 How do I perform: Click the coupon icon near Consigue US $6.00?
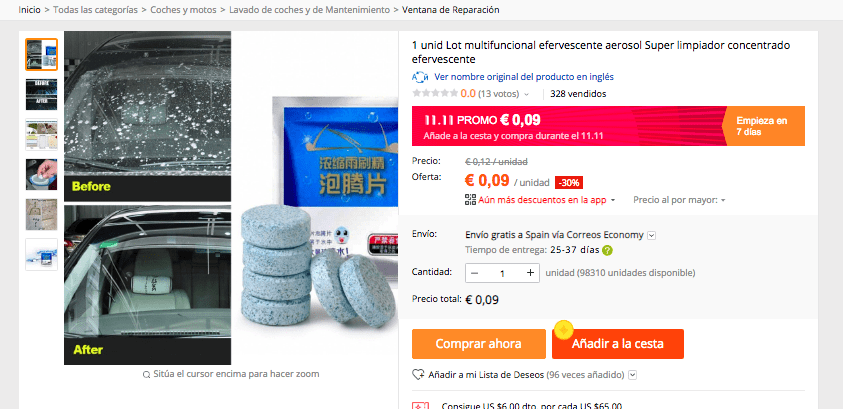(x=420, y=406)
